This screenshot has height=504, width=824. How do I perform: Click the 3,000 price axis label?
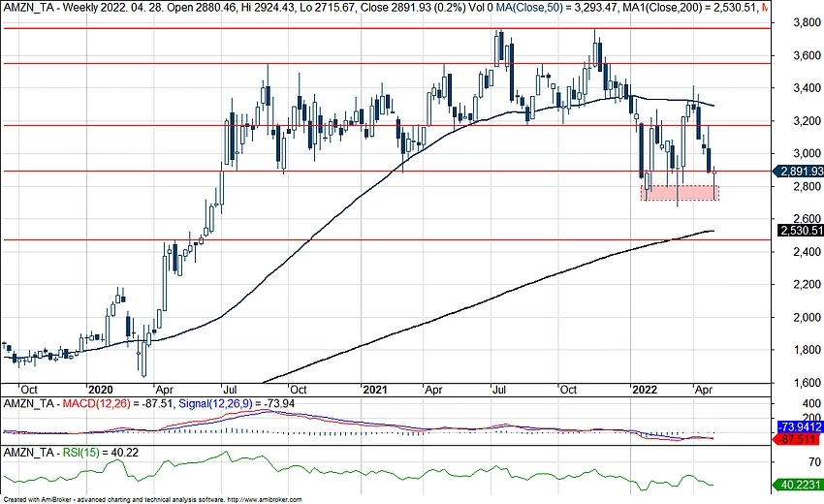click(807, 153)
